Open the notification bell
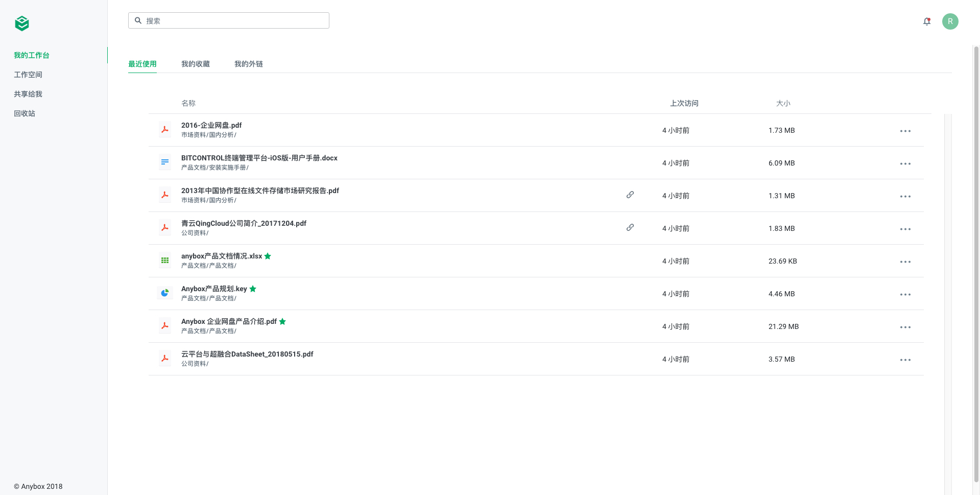Screen dimensions: 980x495 (x=927, y=21)
